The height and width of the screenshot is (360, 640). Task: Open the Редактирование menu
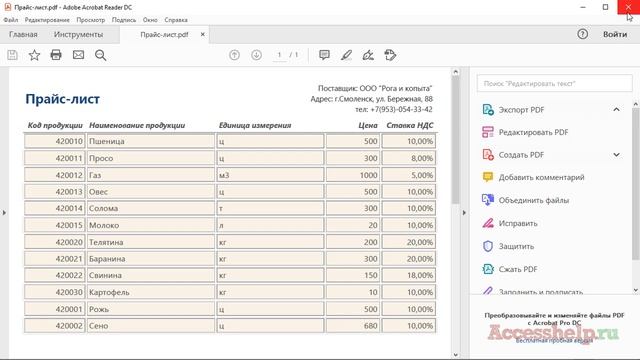point(47,20)
